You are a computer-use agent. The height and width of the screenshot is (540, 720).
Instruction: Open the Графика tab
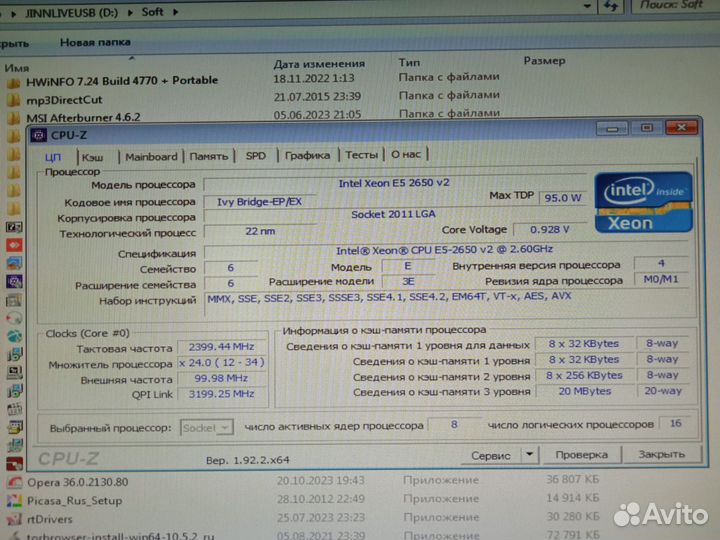pyautogui.click(x=307, y=155)
